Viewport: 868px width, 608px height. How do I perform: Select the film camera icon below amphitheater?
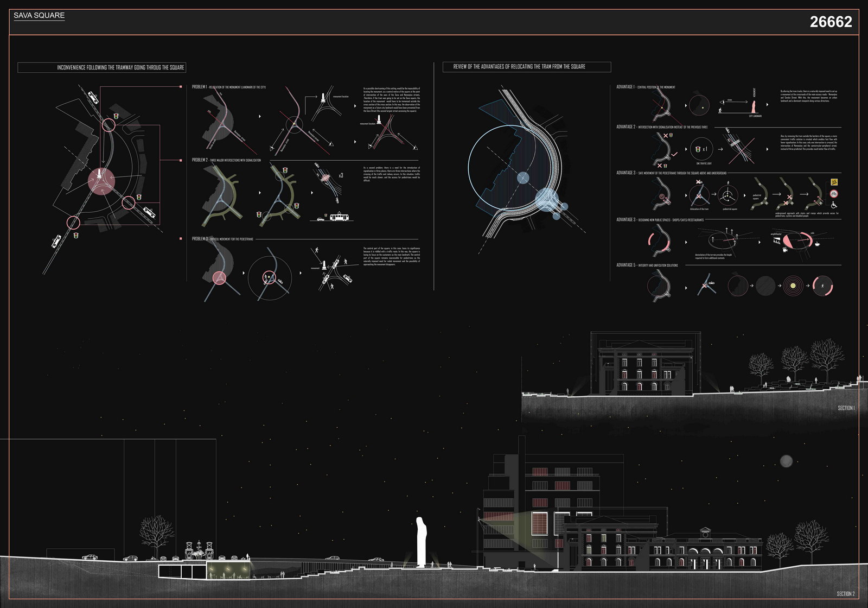tap(784, 249)
